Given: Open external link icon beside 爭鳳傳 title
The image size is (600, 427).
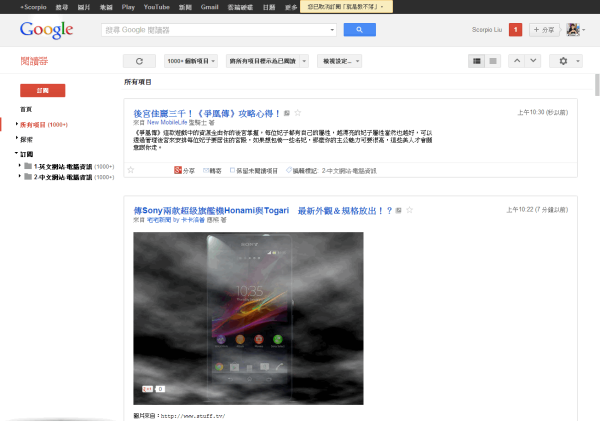Looking at the screenshot, I should [x=287, y=113].
